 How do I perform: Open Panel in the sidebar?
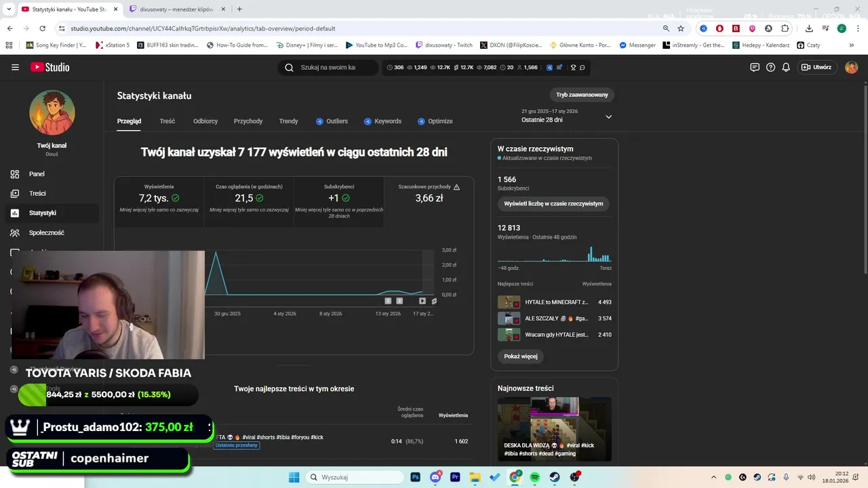tap(52, 174)
